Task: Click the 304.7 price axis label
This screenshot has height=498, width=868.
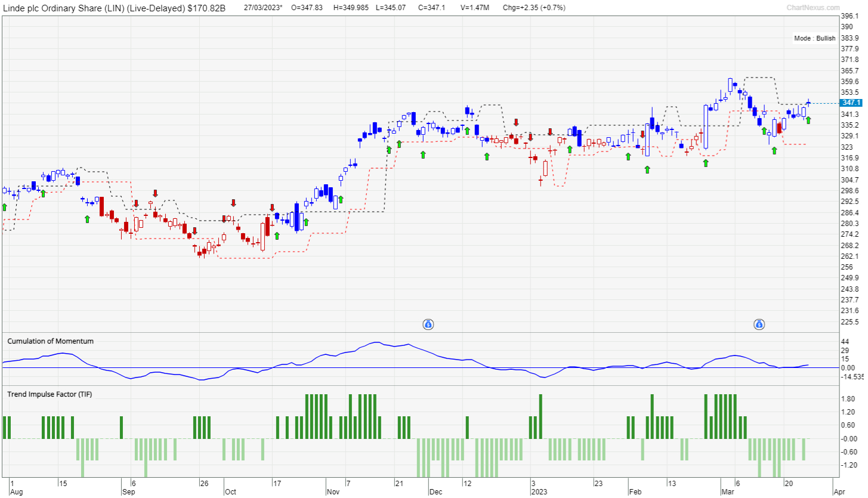Action: tap(849, 180)
